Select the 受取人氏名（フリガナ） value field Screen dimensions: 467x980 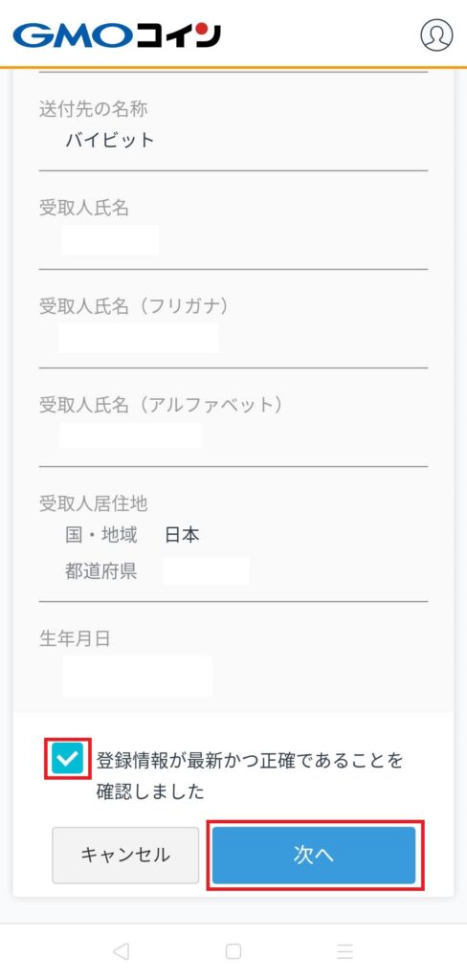[x=138, y=338]
